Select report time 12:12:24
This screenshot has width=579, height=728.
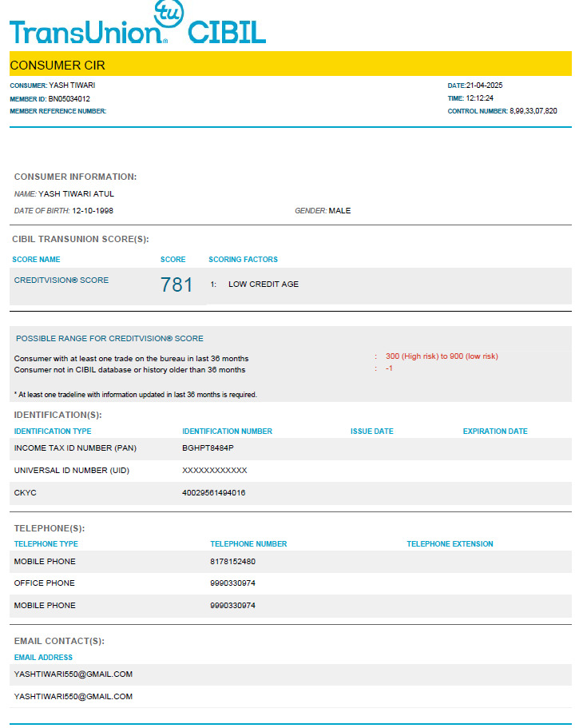(480, 98)
